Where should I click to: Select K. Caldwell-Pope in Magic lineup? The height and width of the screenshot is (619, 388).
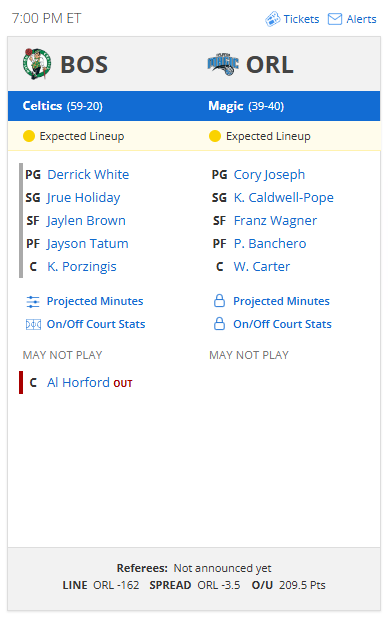pyautogui.click(x=283, y=197)
